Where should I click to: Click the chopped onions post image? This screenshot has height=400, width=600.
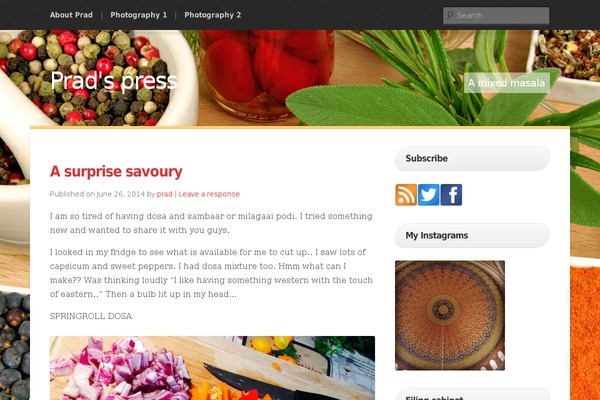tap(212, 368)
